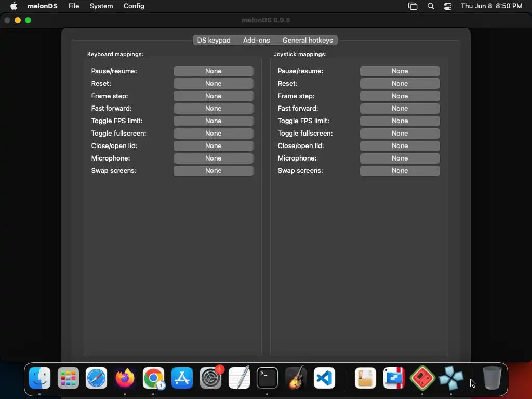Set joystick mapping for Fast forward
Viewport: 532px width, 399px height.
point(400,108)
